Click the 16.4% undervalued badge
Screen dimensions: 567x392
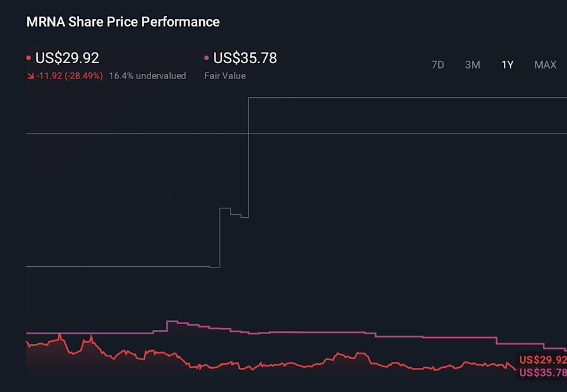pos(146,76)
